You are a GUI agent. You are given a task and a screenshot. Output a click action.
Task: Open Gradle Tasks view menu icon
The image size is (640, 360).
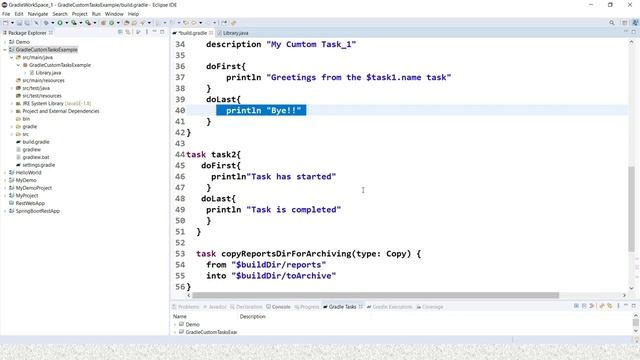(x=618, y=306)
